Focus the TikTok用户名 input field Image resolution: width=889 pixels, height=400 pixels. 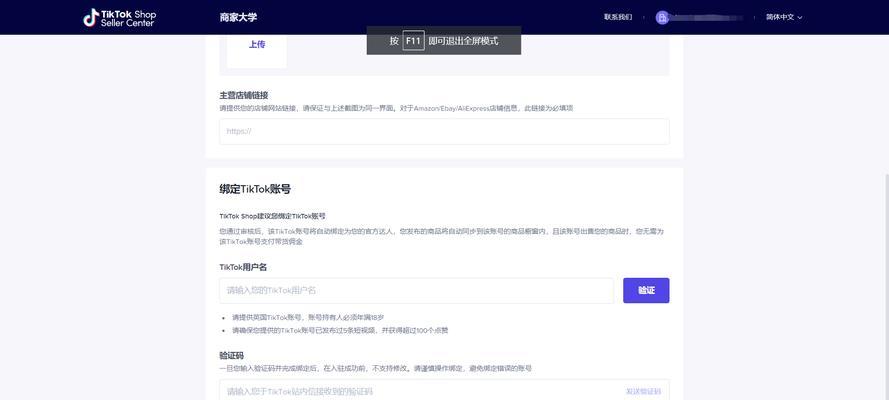417,291
